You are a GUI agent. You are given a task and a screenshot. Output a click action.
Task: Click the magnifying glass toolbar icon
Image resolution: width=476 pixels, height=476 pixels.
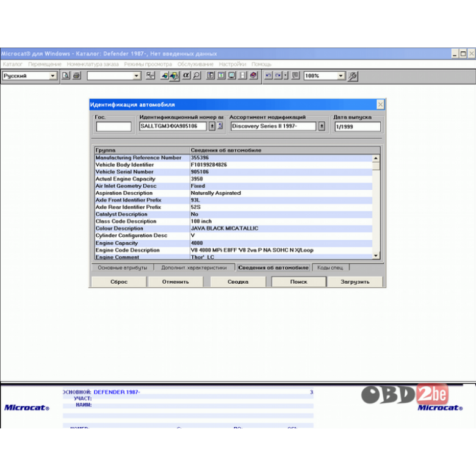[x=197, y=76]
